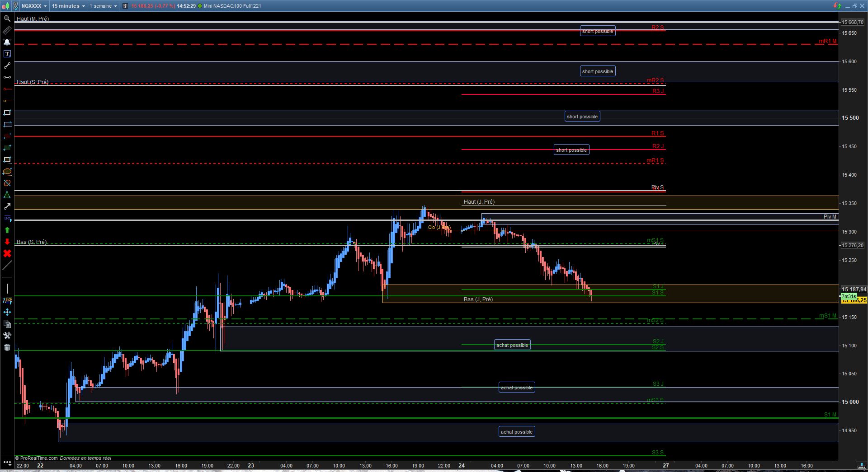Click the ProRealTime.com copyright link
The height and width of the screenshot is (472, 868).
(37, 458)
